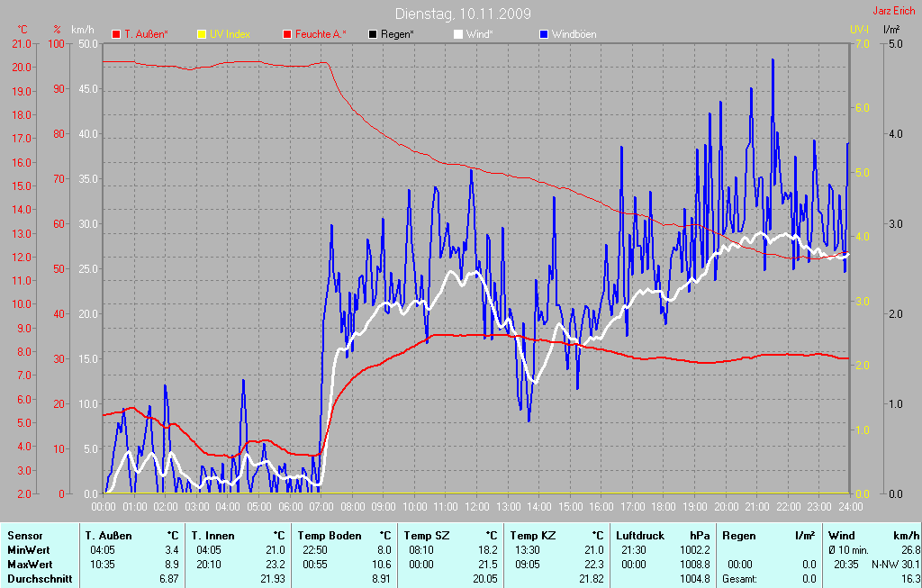Click the T. Innen column header
The width and height of the screenshot is (922, 588).
coord(212,536)
